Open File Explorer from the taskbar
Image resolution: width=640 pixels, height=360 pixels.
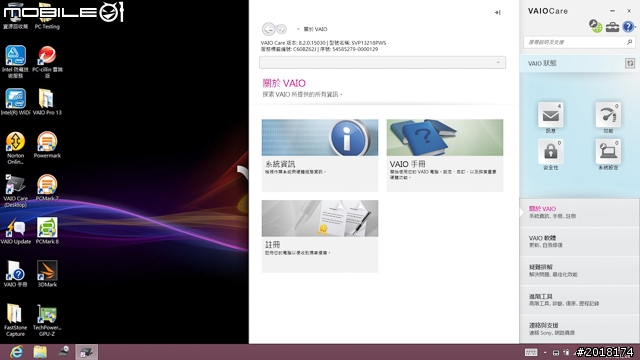pyautogui.click(x=40, y=352)
